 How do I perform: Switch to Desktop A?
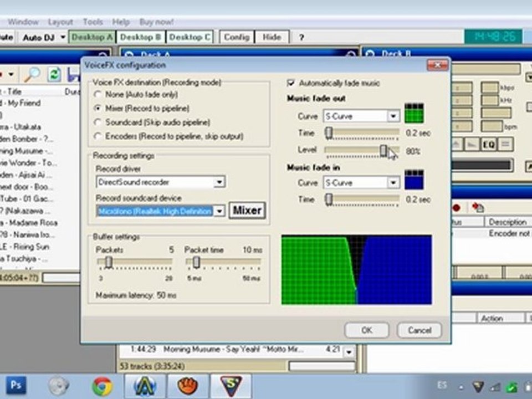pos(92,37)
